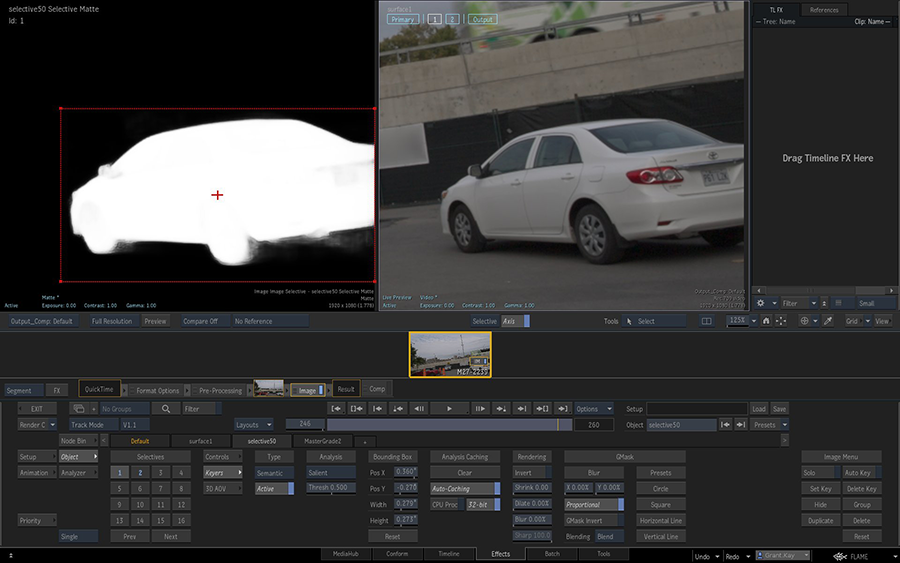Click the color picker eyedropper icon
Viewport: 900px width, 563px height.
tap(828, 321)
